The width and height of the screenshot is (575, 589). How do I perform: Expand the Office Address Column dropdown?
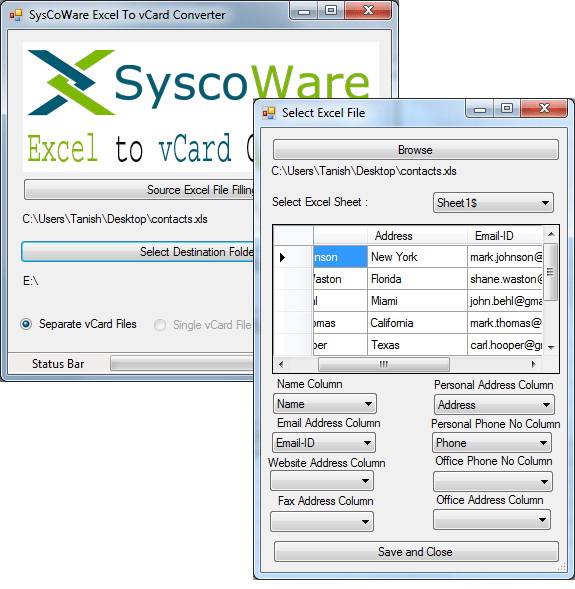pyautogui.click(x=492, y=520)
